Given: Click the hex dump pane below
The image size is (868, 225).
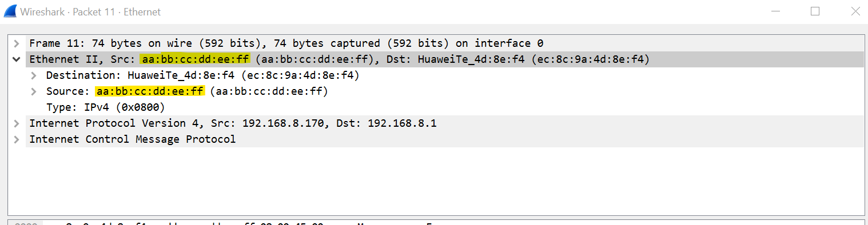Looking at the screenshot, I should pyautogui.click(x=435, y=223).
